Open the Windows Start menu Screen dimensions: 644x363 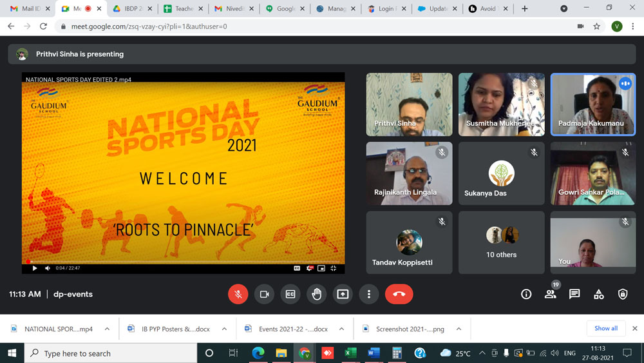tap(12, 353)
